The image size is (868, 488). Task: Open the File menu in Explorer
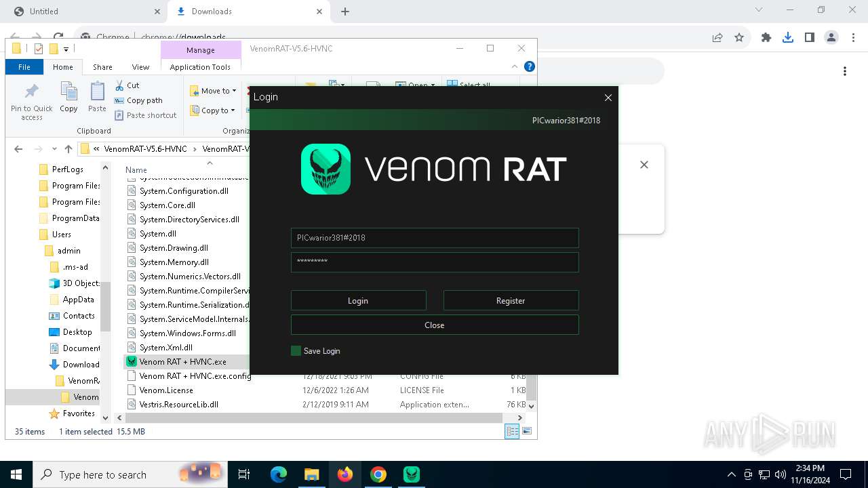24,67
